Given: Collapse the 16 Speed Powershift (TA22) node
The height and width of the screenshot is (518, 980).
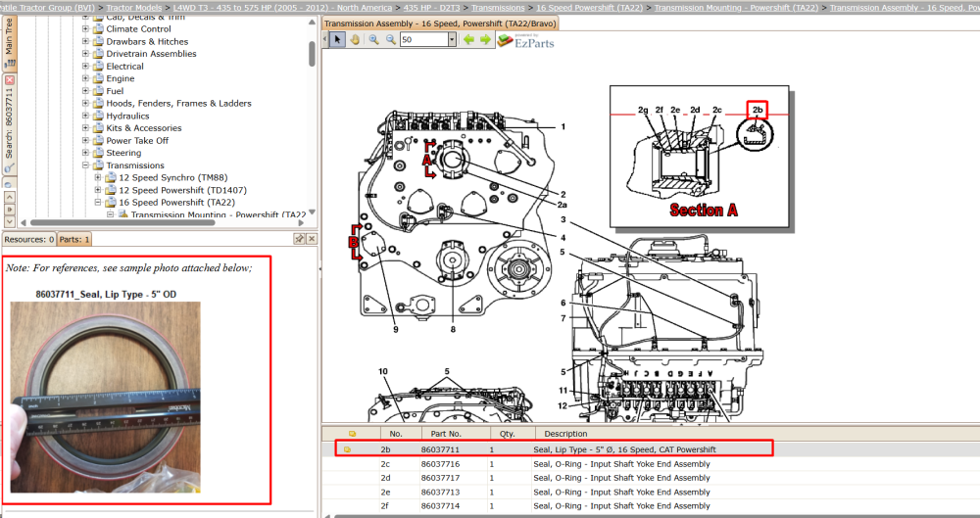Looking at the screenshot, I should coord(98,203).
